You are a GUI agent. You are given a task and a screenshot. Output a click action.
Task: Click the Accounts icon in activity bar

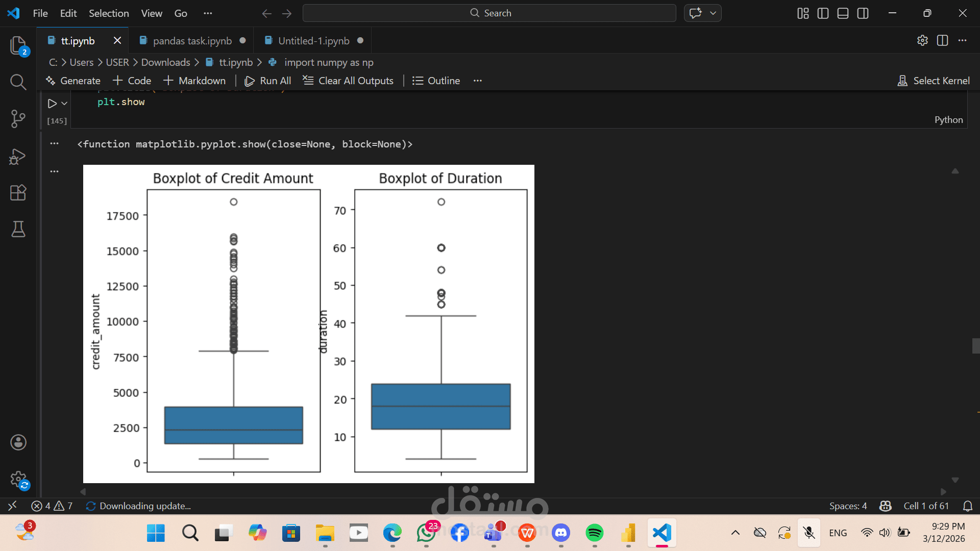[18, 442]
